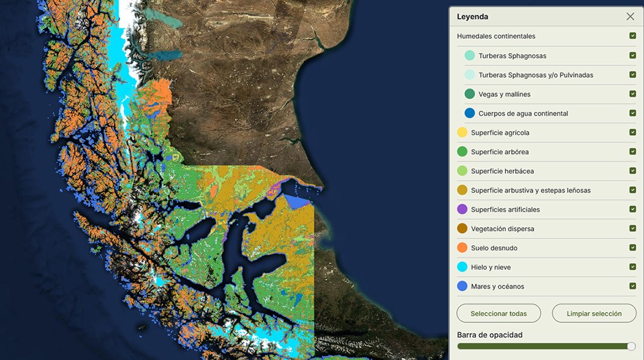Select the Humedales continentales group label
The width and height of the screenshot is (644, 360).
coord(496,36)
